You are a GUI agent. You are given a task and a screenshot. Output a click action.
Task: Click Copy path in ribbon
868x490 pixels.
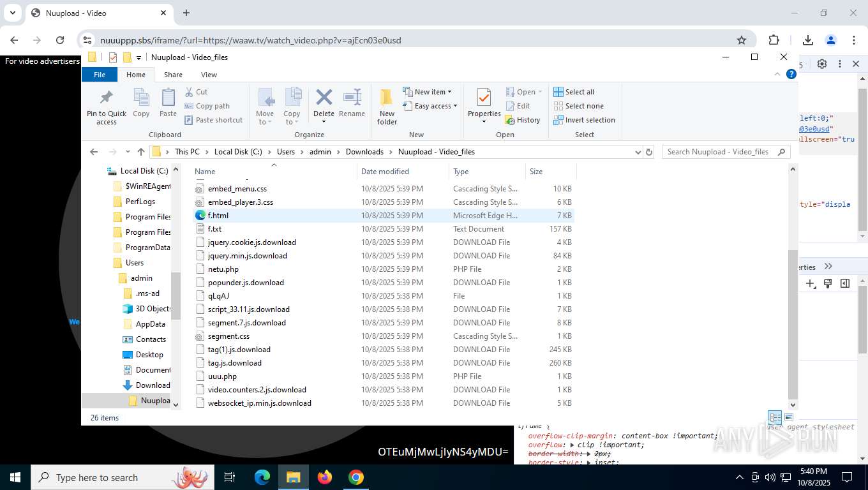click(207, 106)
